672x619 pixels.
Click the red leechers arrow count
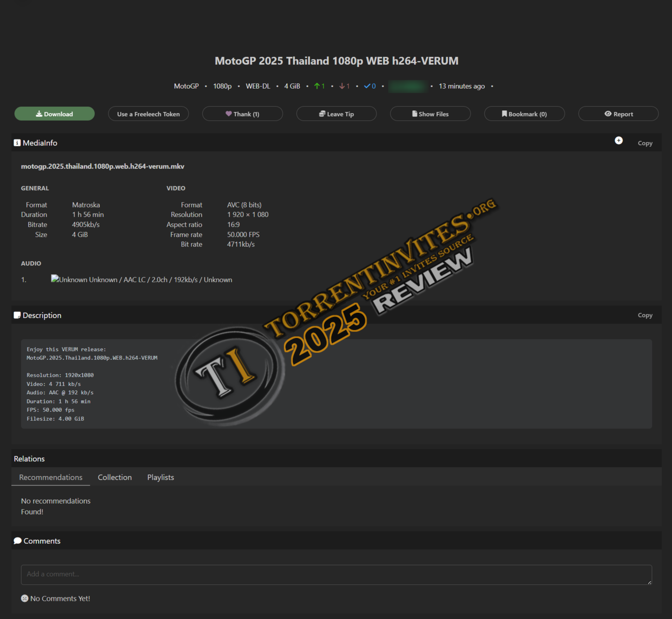pyautogui.click(x=344, y=86)
